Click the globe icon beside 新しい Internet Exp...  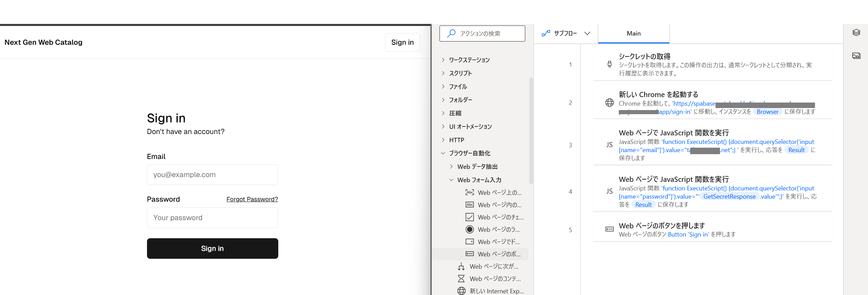pyautogui.click(x=461, y=291)
